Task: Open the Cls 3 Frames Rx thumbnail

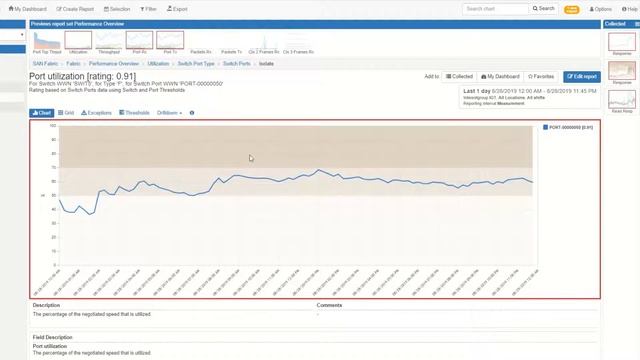Action: (298, 42)
